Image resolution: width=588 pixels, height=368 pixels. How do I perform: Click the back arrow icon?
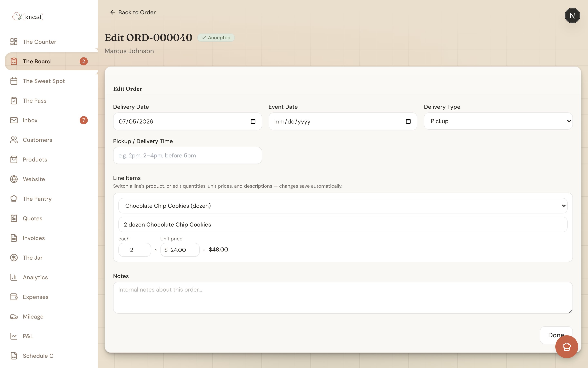coord(112,12)
